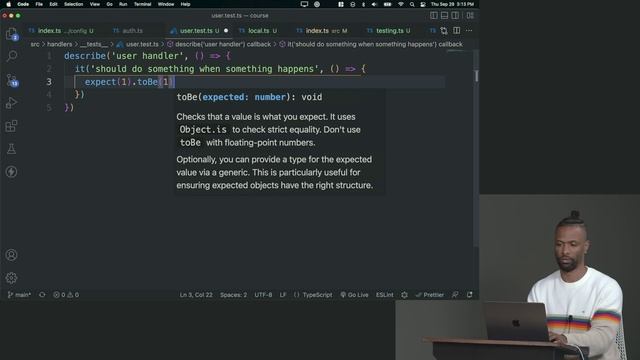Click Spaces: 2 indentation setting
Viewport: 640px width, 360px height.
click(x=233, y=295)
